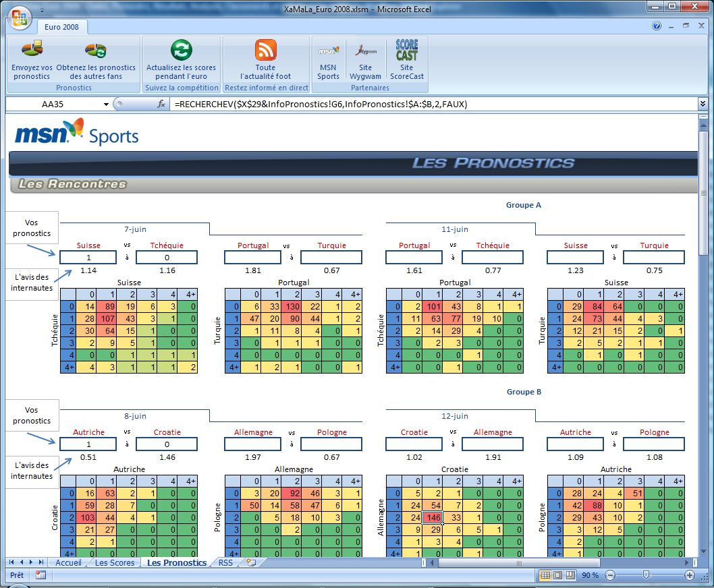Click the 107 cell in Suisse-Tchéquie grid
This screenshot has width=714, height=588.
(107, 318)
